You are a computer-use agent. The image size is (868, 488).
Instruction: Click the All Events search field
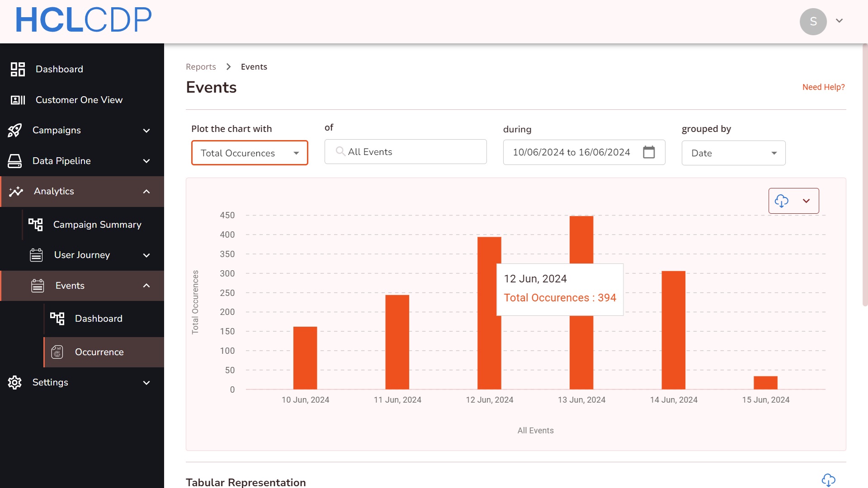[406, 152]
